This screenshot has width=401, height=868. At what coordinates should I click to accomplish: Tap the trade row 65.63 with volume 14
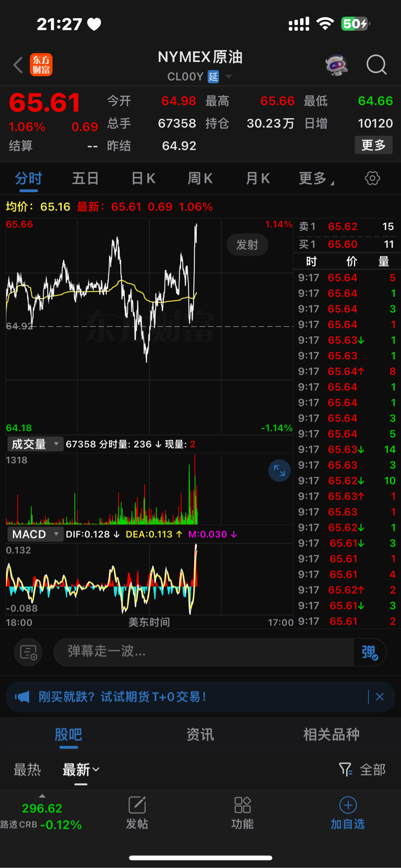point(347,450)
